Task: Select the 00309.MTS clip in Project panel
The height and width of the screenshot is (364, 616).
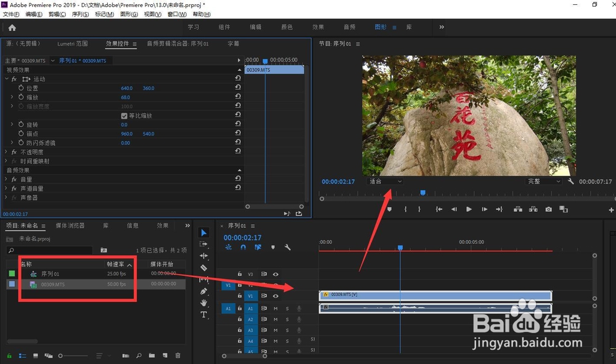Action: pyautogui.click(x=55, y=284)
